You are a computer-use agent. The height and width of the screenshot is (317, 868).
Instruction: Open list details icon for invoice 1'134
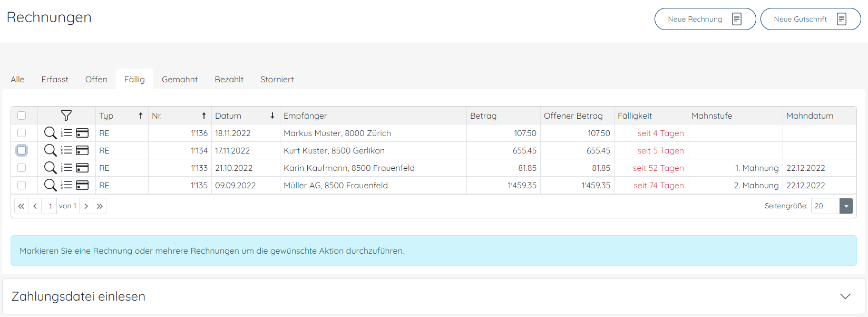tap(66, 150)
